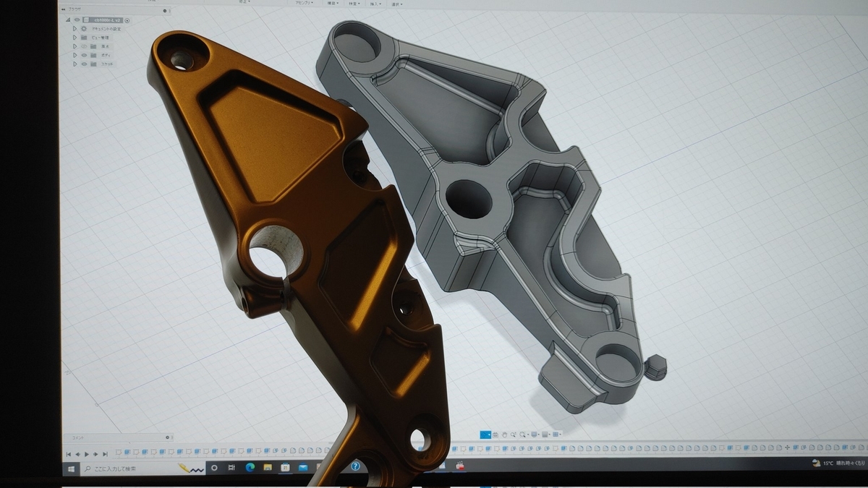Jump to timeline beginning

[69, 454]
